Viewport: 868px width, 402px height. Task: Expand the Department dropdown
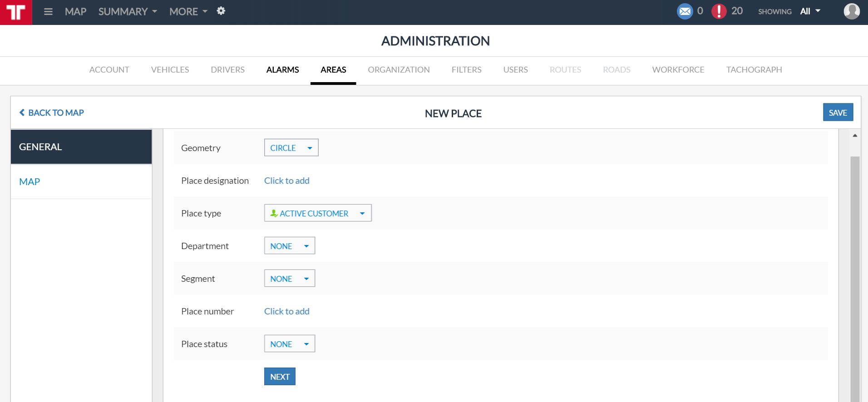[289, 246]
